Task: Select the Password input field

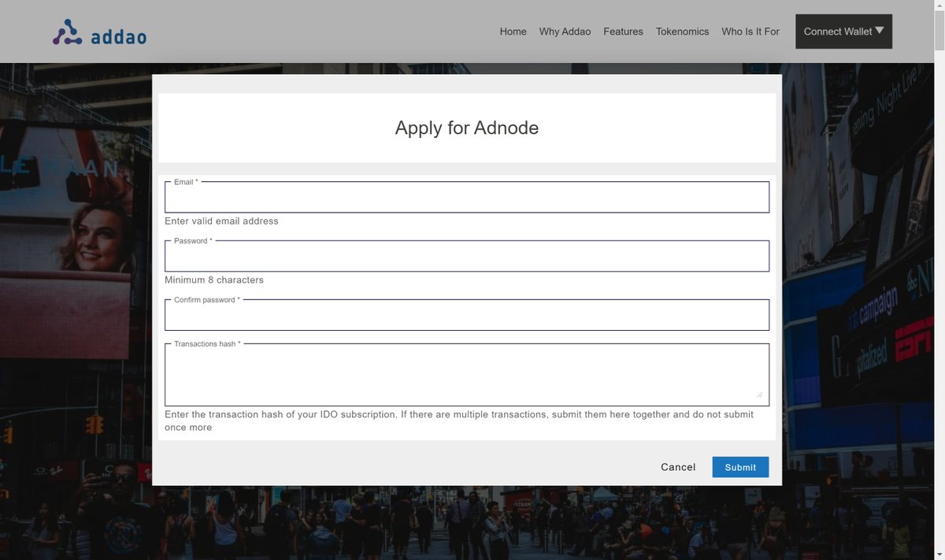Action: click(467, 256)
